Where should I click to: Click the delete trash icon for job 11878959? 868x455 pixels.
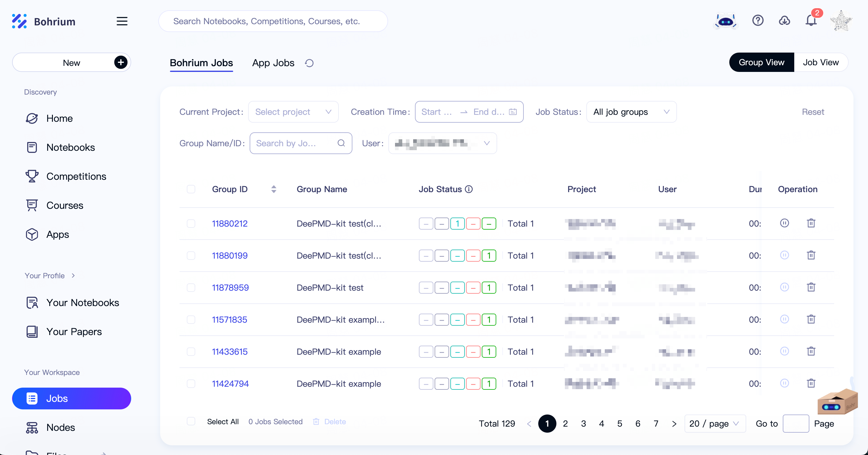point(811,287)
